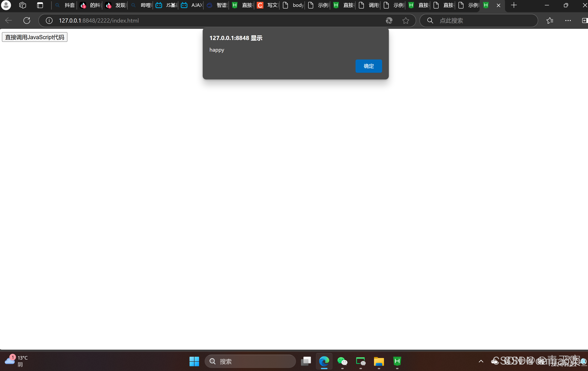Open the browser settings ellipsis menu
Image resolution: width=588 pixels, height=371 pixels.
pyautogui.click(x=568, y=21)
